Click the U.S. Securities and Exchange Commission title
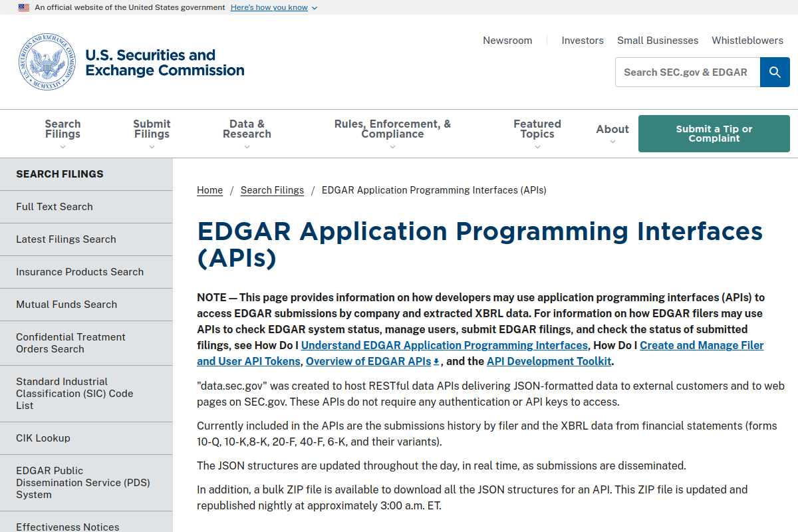798x532 pixels. 165,63
